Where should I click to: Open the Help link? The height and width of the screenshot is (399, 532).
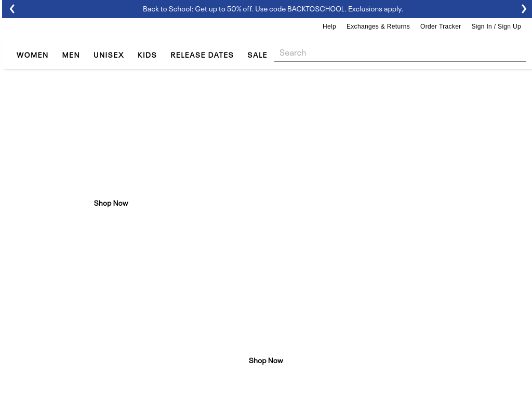click(329, 26)
